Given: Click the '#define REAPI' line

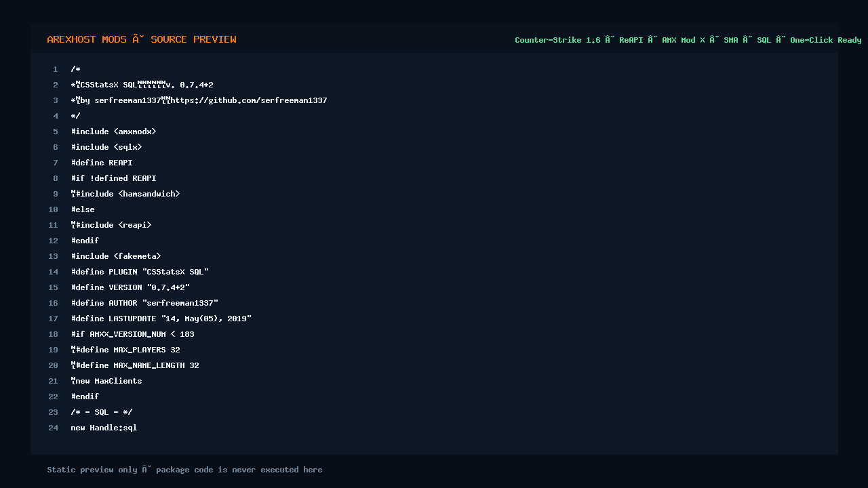Looking at the screenshot, I should tap(102, 163).
